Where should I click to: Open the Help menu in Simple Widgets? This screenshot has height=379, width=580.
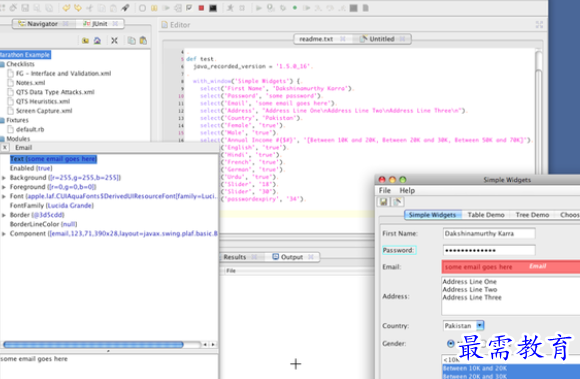point(407,190)
